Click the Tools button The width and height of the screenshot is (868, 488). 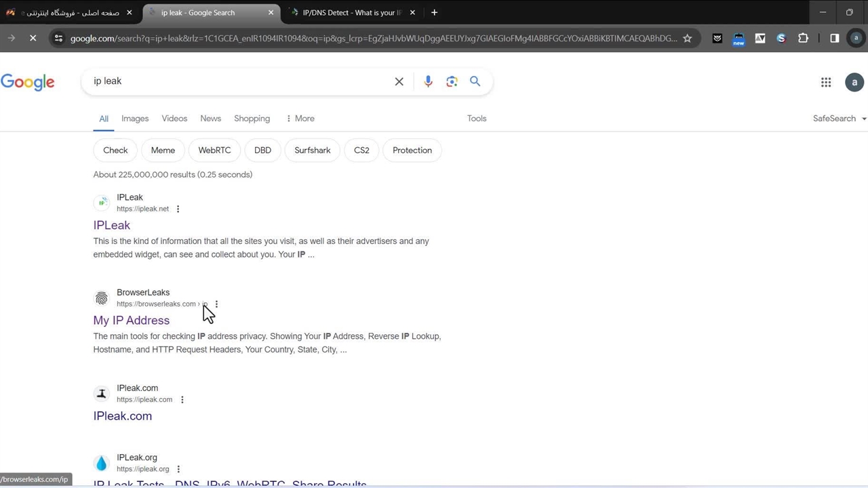pyautogui.click(x=477, y=119)
